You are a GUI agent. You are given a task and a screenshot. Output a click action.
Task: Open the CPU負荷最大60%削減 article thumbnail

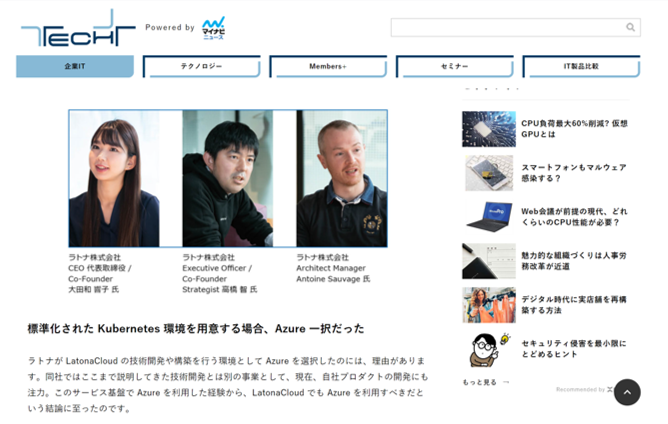(488, 129)
